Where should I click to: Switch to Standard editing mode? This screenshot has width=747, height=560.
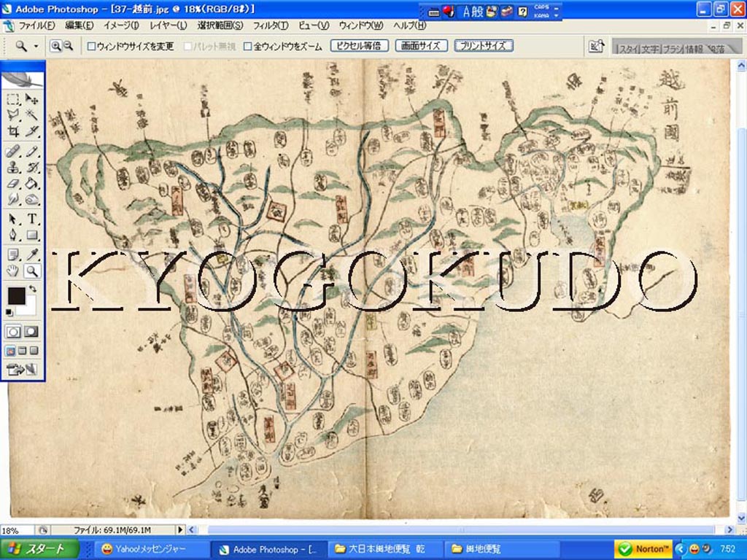(13, 332)
